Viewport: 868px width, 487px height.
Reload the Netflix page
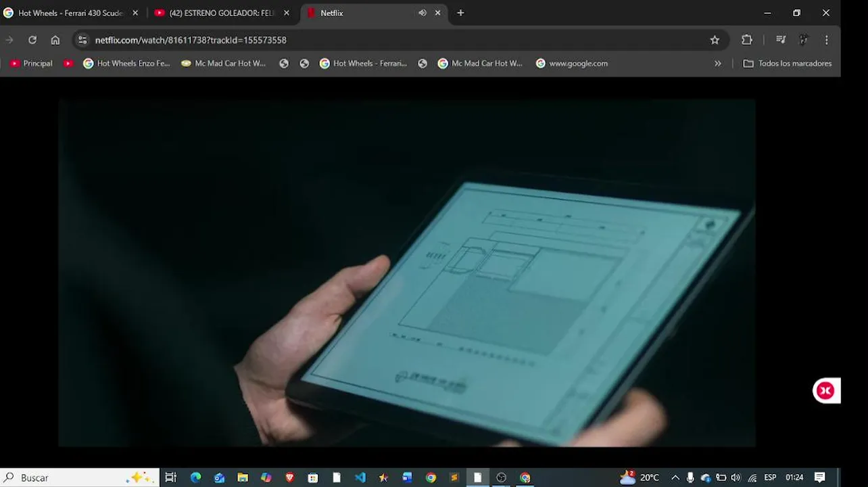(x=32, y=40)
